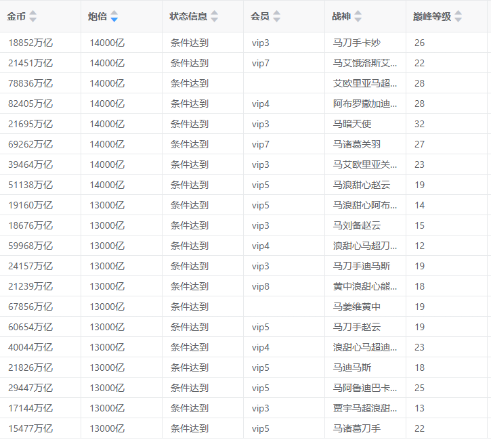Select the 15477万亿 gold cell
491x448 pixels.
tap(30, 428)
